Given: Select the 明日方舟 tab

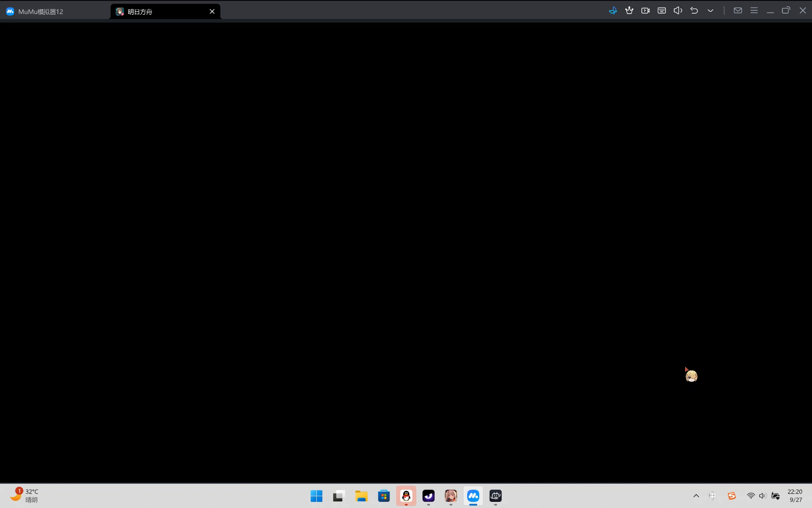Looking at the screenshot, I should (x=160, y=12).
